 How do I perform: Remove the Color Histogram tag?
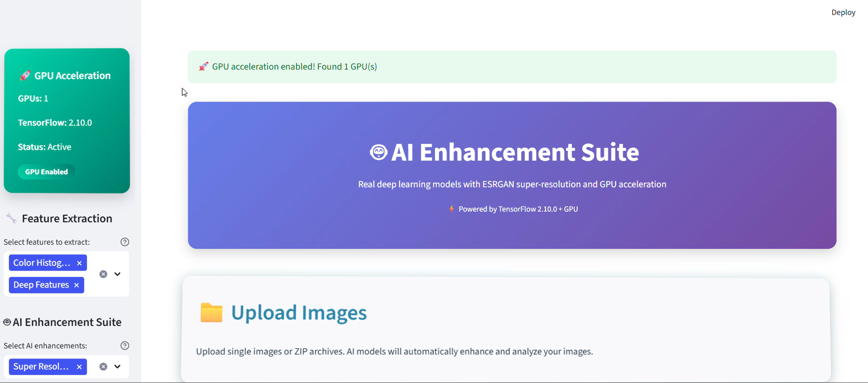coord(79,263)
